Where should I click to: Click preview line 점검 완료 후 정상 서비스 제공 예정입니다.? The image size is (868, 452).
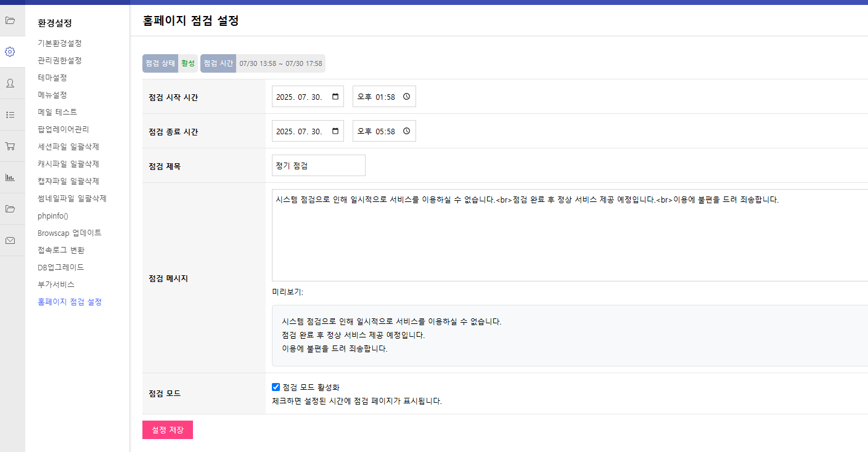(x=353, y=335)
